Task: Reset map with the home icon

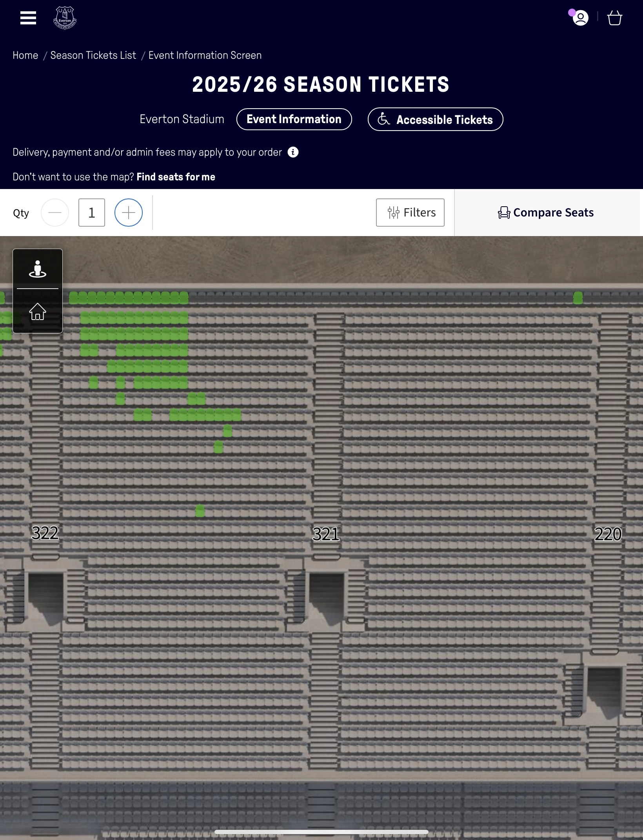Action: [x=38, y=311]
